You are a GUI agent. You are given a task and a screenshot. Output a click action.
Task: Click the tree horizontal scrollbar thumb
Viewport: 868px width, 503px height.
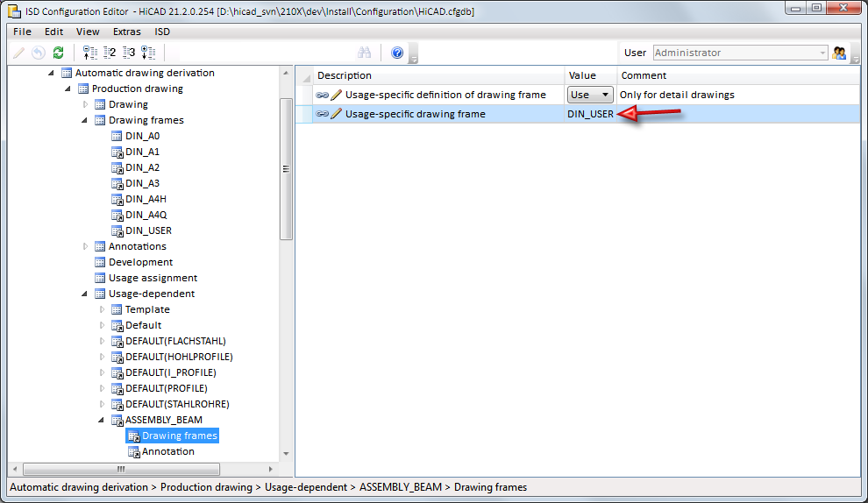121,469
